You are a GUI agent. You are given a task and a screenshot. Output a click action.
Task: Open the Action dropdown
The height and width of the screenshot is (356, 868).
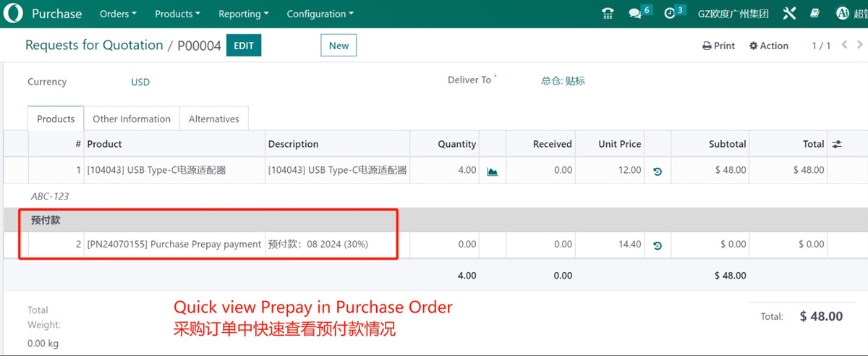(768, 46)
